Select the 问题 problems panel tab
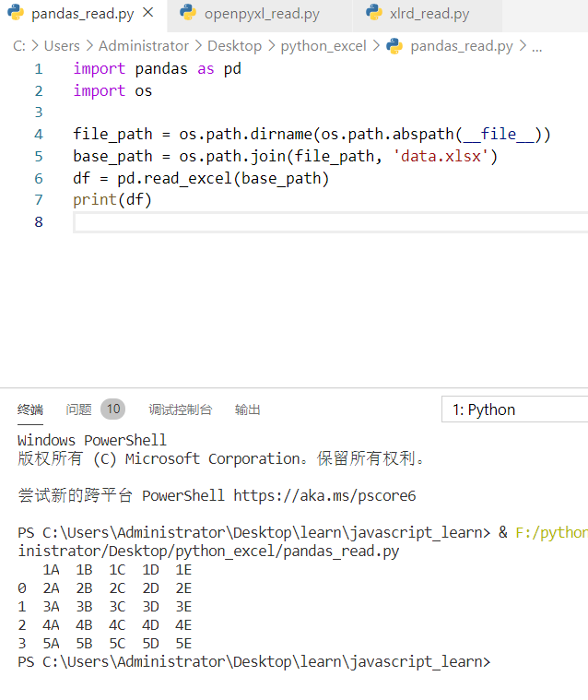This screenshot has width=588, height=700. click(78, 409)
